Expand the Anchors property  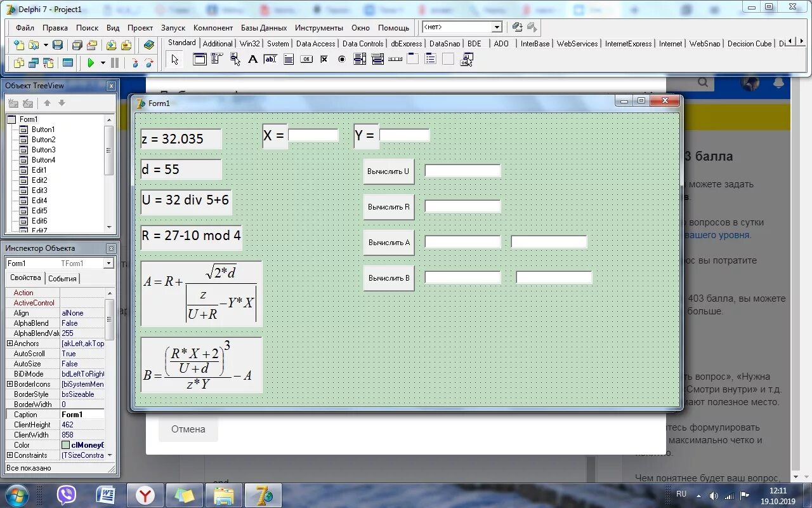(10, 344)
